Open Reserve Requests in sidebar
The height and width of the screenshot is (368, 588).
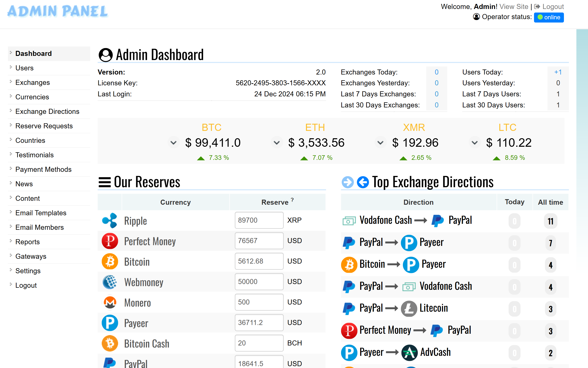(49, 126)
